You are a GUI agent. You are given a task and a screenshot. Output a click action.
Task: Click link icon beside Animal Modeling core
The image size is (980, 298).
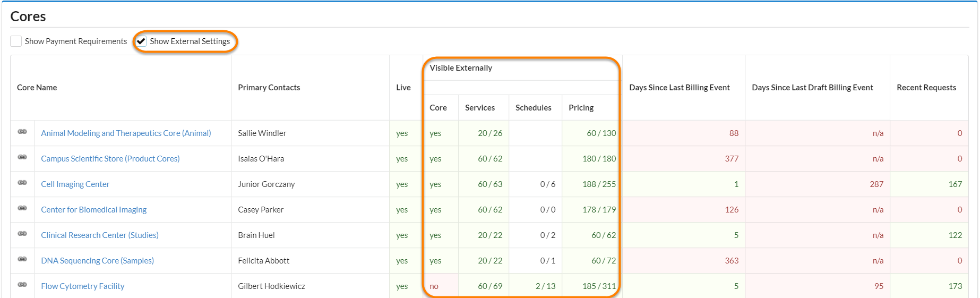22,132
